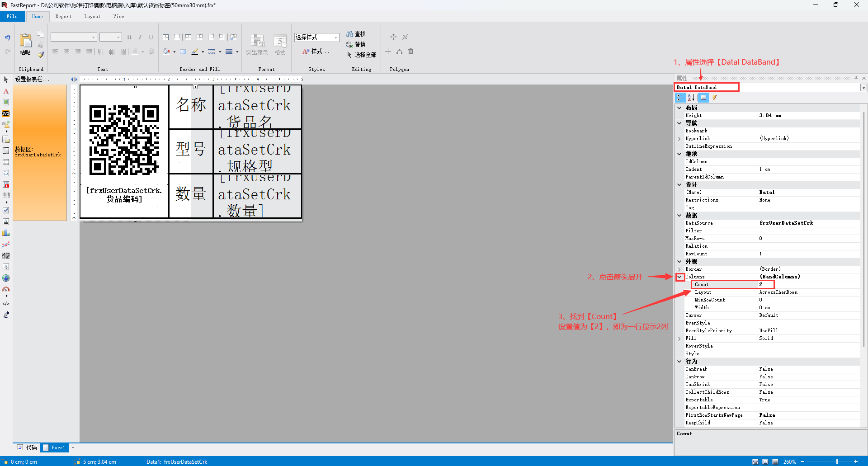
Task: Click the Count property value field
Action: point(809,285)
